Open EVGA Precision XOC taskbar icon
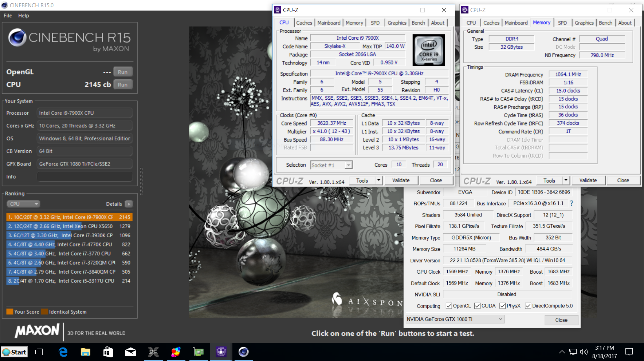The image size is (644, 361). click(153, 352)
